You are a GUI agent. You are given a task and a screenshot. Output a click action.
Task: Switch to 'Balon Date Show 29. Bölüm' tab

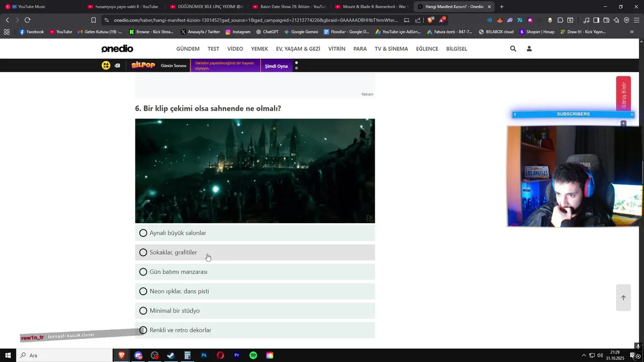click(x=289, y=7)
